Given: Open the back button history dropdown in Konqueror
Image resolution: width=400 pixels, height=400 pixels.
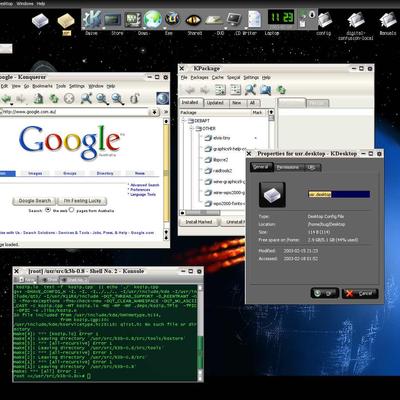Looking at the screenshot, I should pyautogui.click(x=12, y=104).
